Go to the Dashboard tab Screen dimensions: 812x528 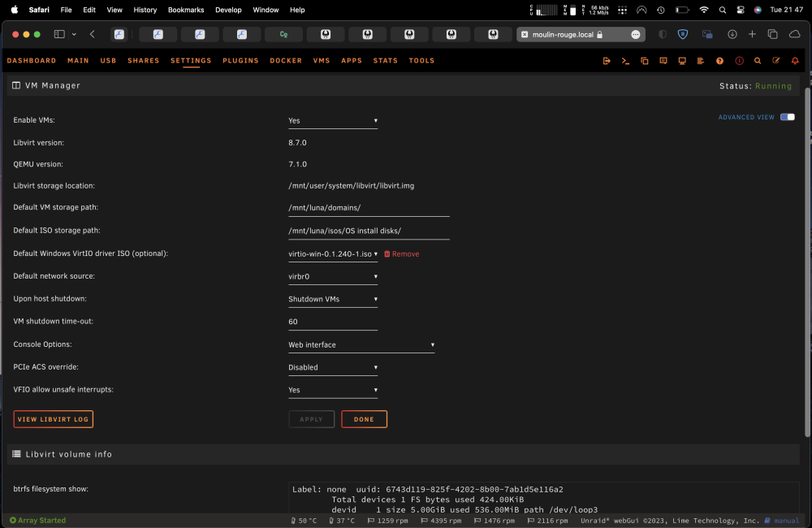pyautogui.click(x=32, y=61)
